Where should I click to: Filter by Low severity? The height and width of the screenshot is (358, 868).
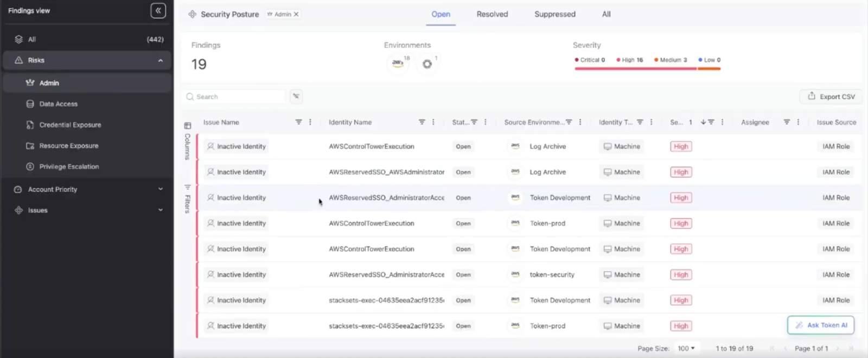pyautogui.click(x=710, y=60)
